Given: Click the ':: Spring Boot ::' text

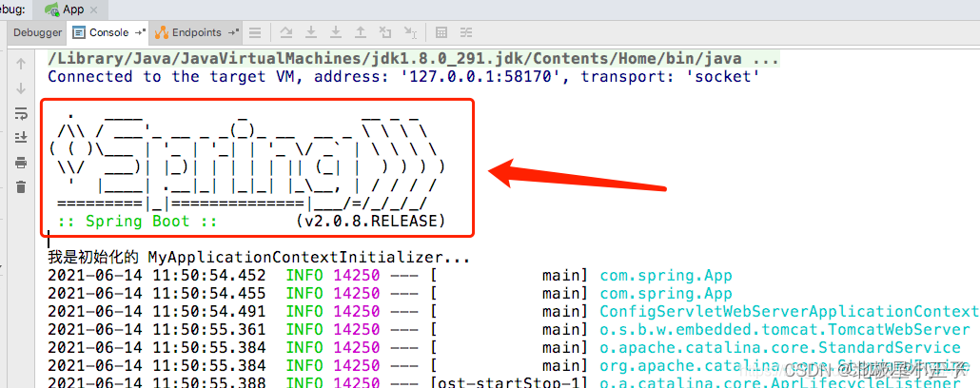Looking at the screenshot, I should coord(137,222).
